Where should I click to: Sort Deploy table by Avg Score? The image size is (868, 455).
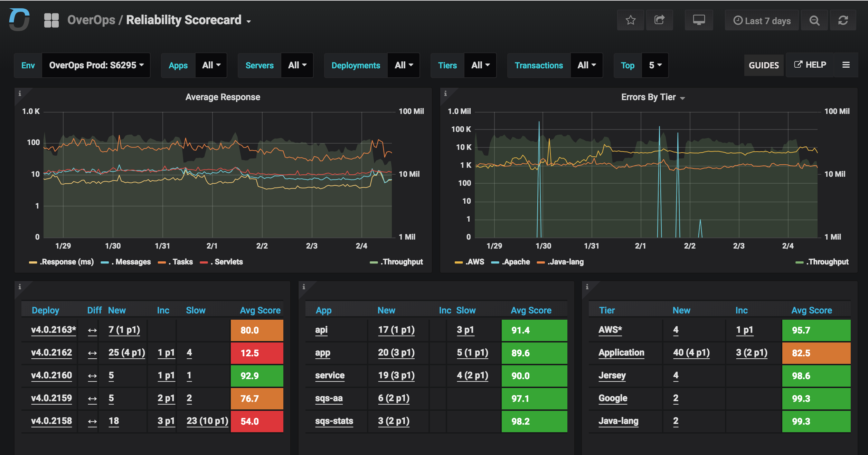pyautogui.click(x=260, y=310)
